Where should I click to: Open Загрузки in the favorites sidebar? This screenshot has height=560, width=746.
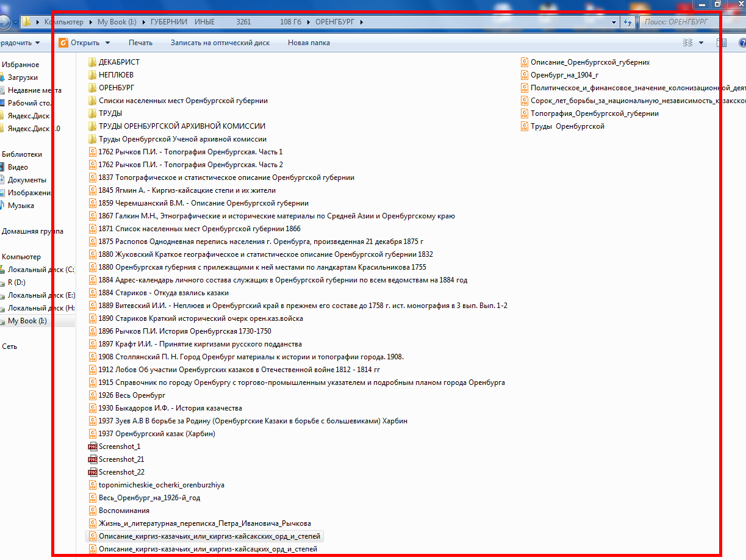[x=23, y=77]
